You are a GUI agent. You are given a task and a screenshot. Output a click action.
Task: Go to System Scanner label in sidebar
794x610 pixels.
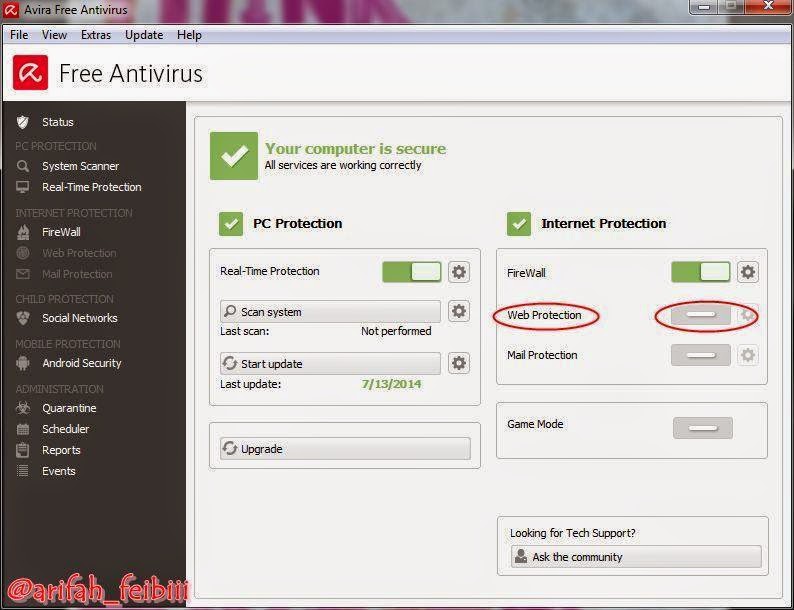81,166
